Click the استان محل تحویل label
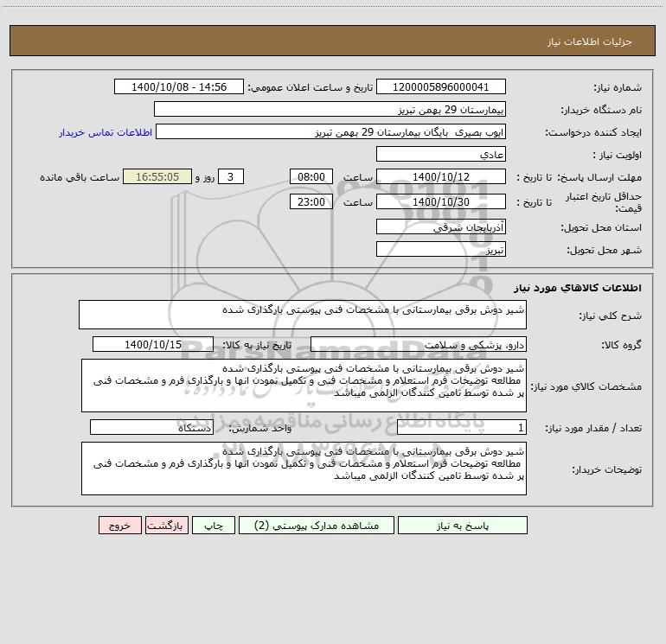666x644 pixels. coord(601,227)
